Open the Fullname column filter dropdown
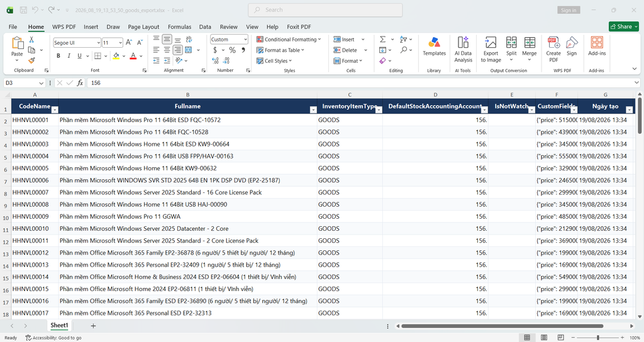The width and height of the screenshot is (644, 342). coord(313,109)
